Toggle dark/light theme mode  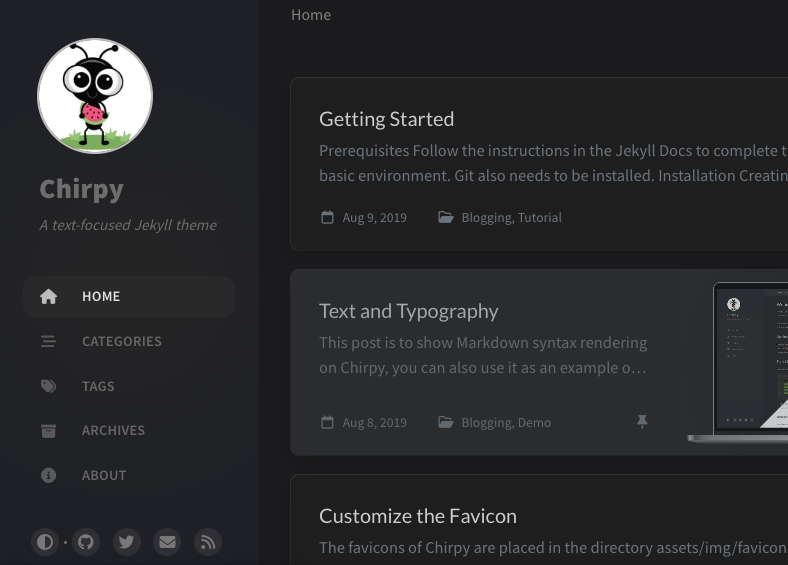tap(45, 542)
